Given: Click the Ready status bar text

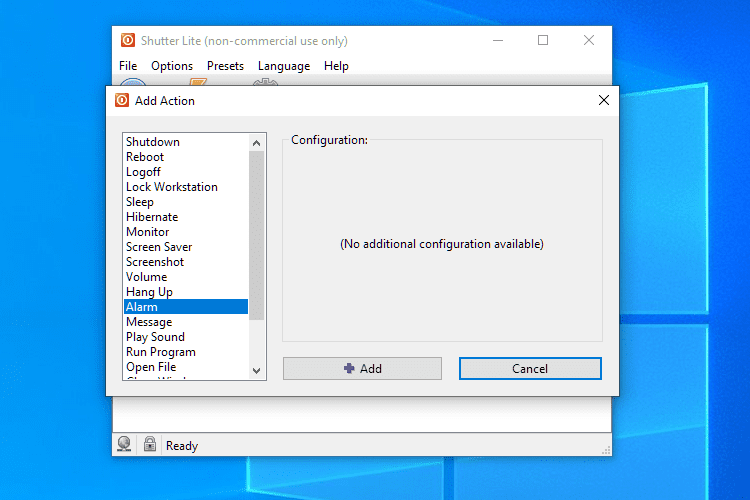Looking at the screenshot, I should click(x=182, y=445).
